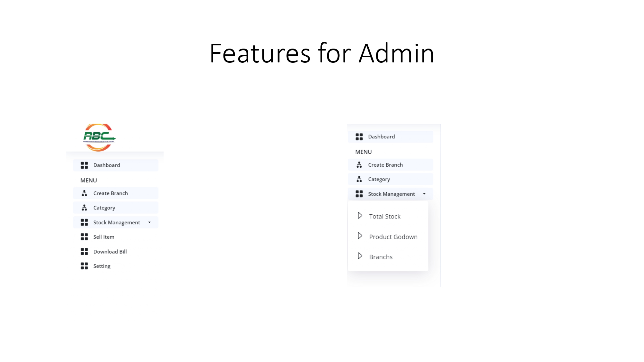Viewport: 644px width, 362px height.
Task: Open Create Branch in right panel
Action: coord(390,165)
